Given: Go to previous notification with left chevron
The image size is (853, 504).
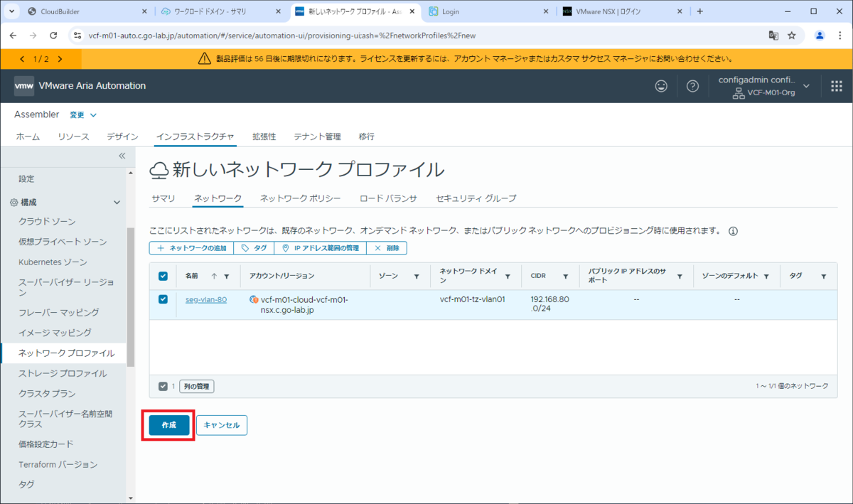Looking at the screenshot, I should click(22, 59).
